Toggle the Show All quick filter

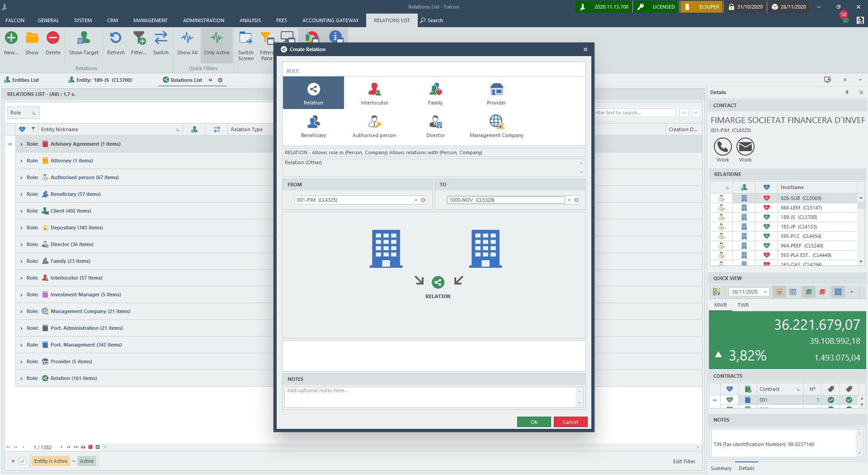coord(187,43)
